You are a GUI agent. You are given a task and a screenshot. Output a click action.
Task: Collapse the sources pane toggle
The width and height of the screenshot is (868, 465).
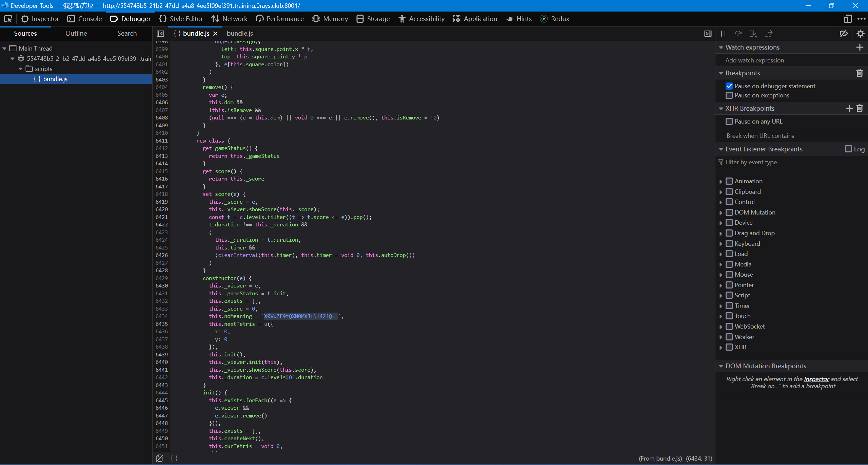(x=160, y=33)
